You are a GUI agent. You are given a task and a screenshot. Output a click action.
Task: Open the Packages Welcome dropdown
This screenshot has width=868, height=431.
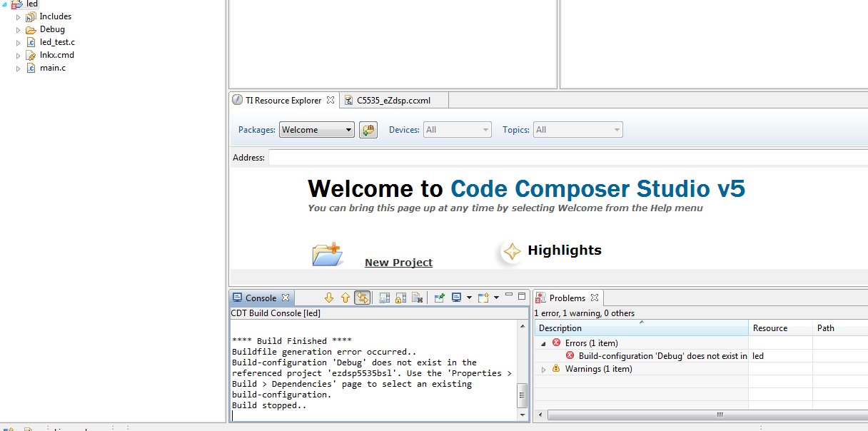point(317,130)
